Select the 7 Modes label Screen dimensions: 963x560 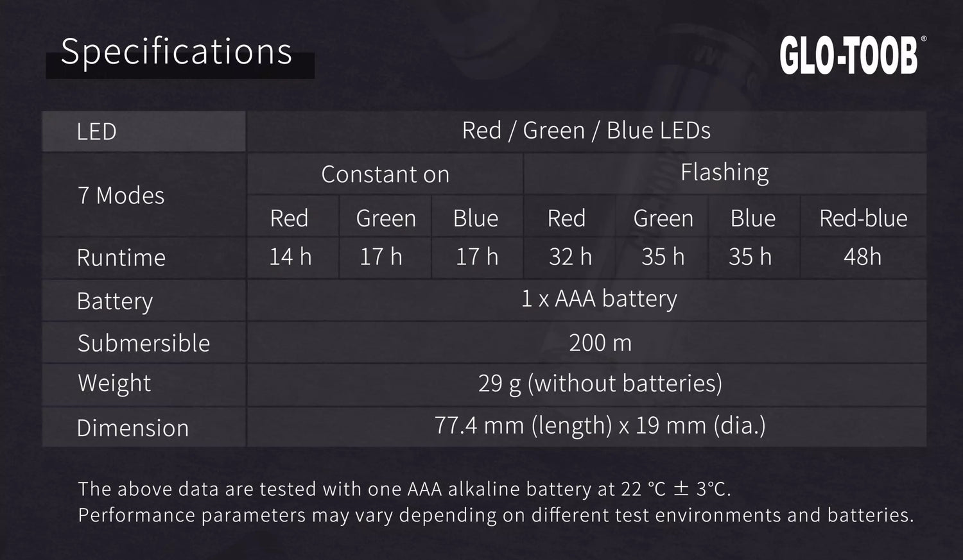point(121,196)
